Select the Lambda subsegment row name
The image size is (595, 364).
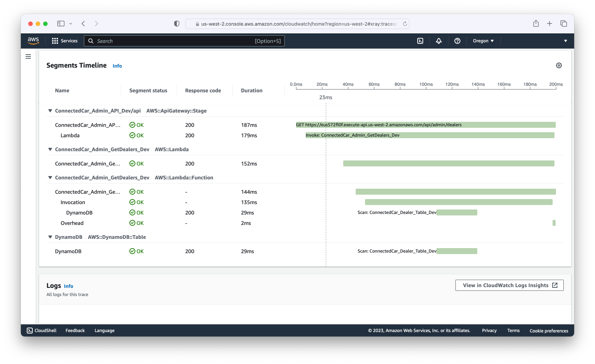click(70, 136)
